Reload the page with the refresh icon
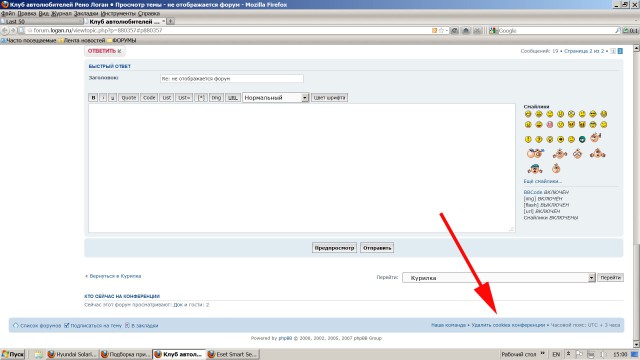The image size is (640, 360). pos(454,31)
